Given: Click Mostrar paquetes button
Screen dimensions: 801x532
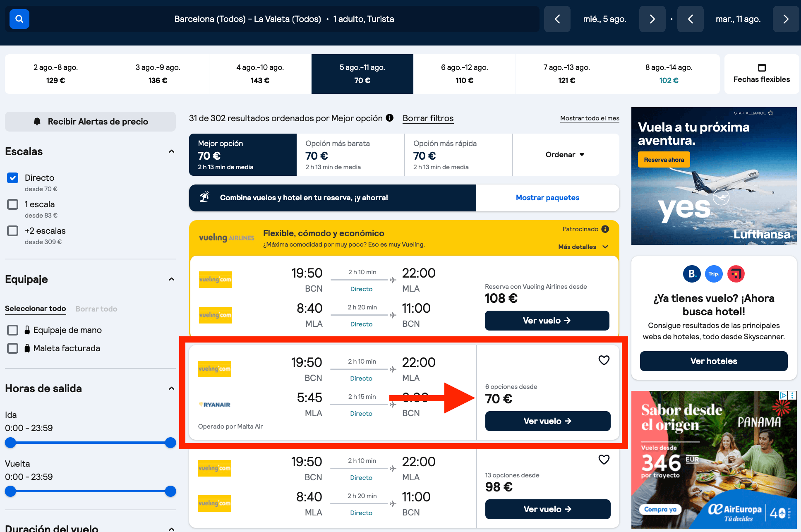Looking at the screenshot, I should (x=547, y=198).
